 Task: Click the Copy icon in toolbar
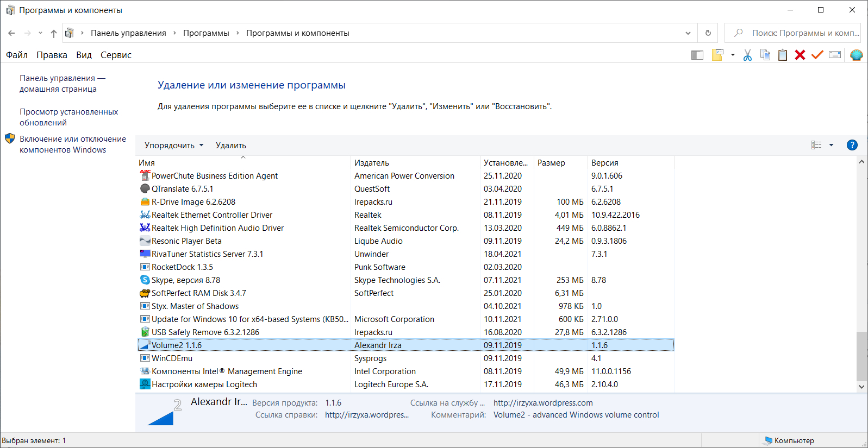click(765, 55)
